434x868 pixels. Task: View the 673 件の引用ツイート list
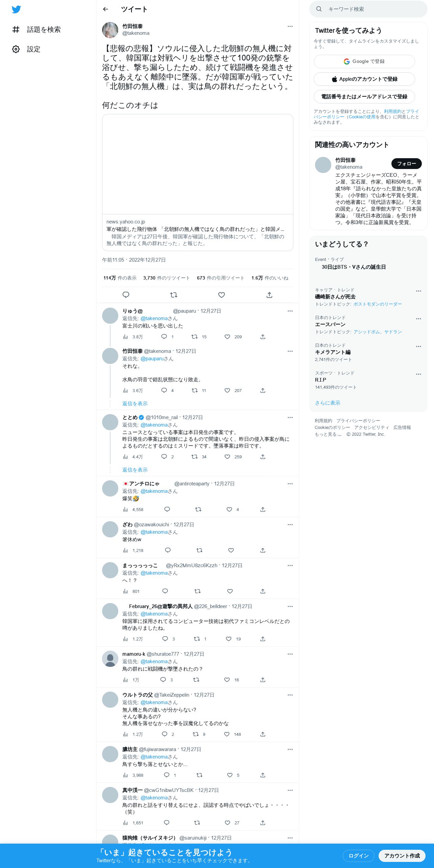[x=220, y=278]
